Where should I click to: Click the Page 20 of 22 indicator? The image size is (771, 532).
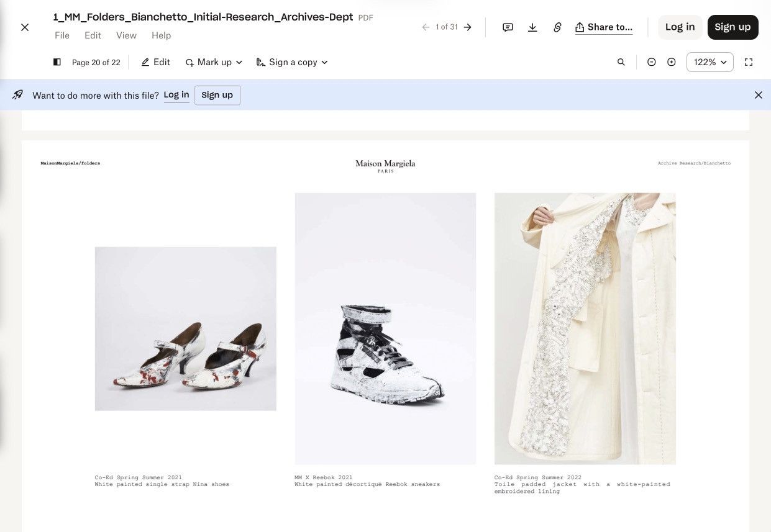click(x=96, y=62)
